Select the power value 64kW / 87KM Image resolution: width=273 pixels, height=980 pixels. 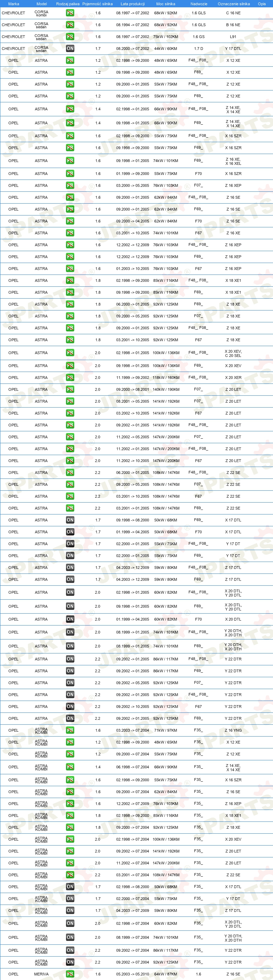point(166,974)
